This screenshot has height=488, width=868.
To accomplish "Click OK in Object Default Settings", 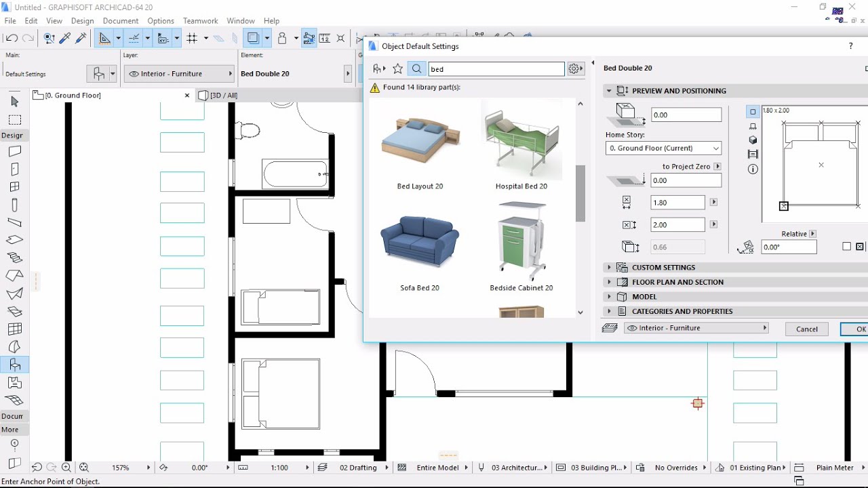I will click(x=856, y=329).
